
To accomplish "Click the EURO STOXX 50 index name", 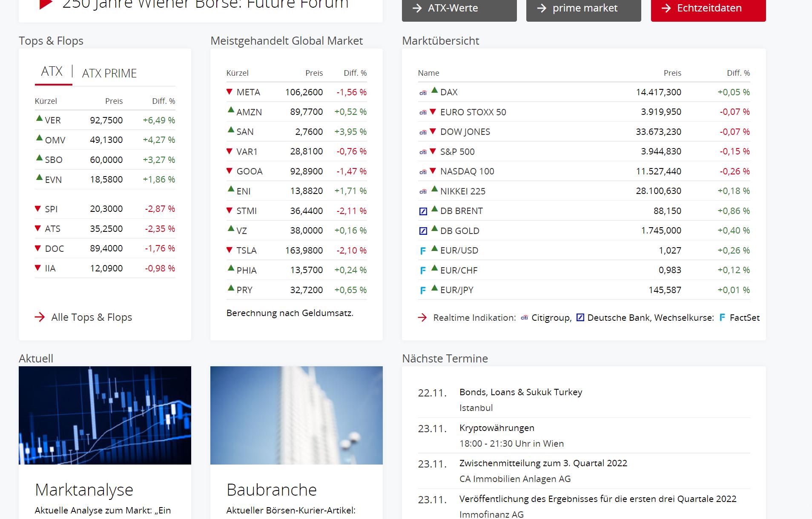I will tap(473, 112).
